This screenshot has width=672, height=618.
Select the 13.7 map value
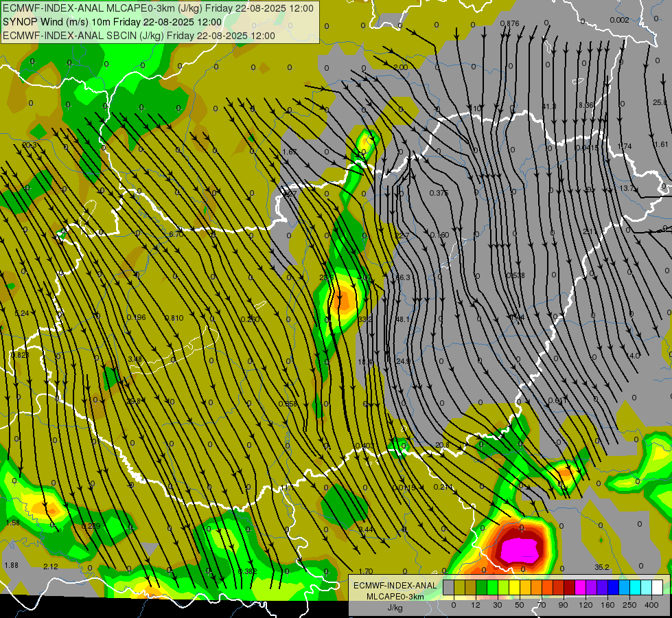[627, 188]
